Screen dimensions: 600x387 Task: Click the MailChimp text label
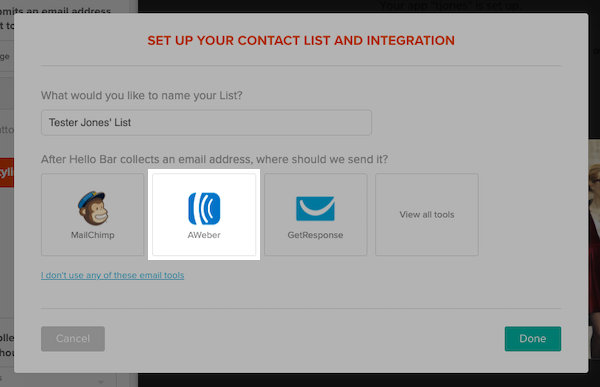[93, 235]
